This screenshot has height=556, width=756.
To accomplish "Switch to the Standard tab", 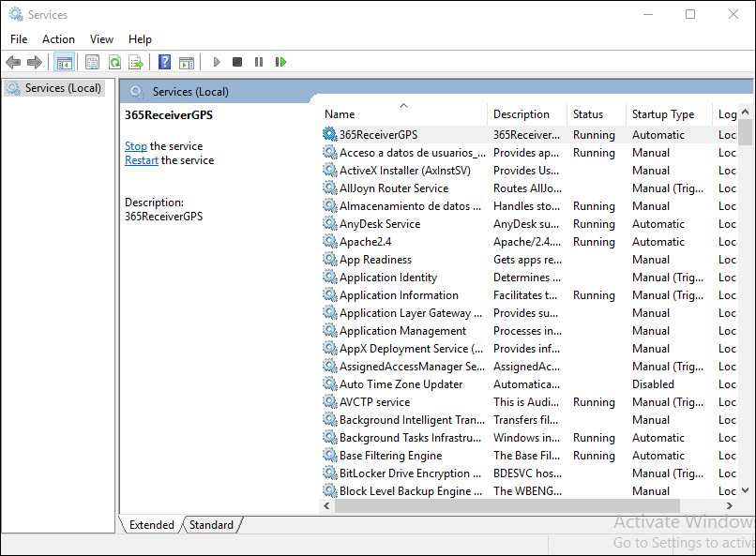I will (x=211, y=525).
